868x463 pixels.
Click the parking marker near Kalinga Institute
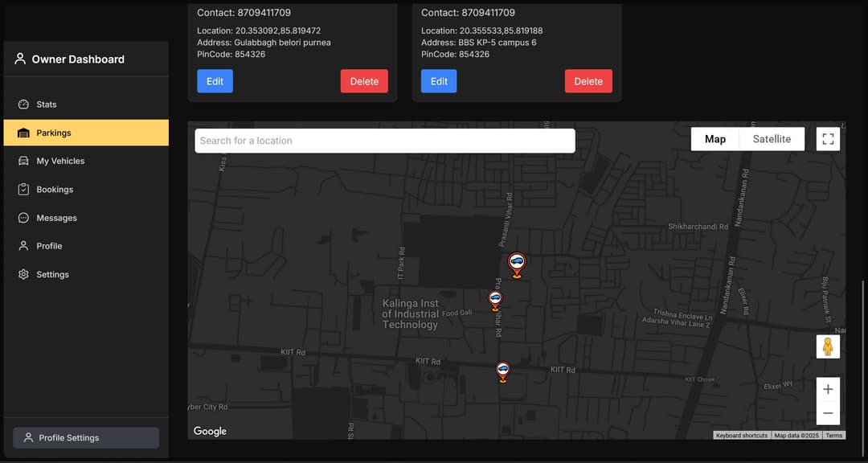[x=494, y=299]
